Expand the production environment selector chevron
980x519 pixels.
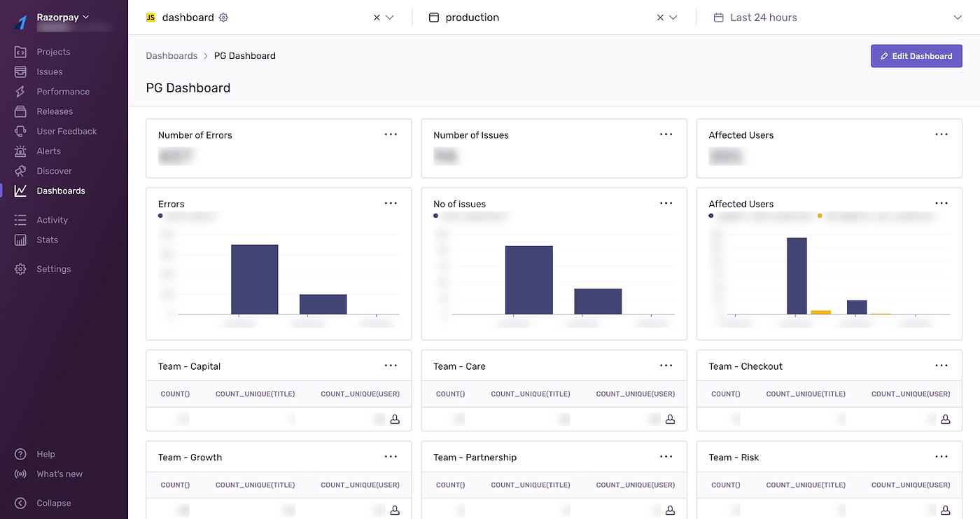click(673, 18)
